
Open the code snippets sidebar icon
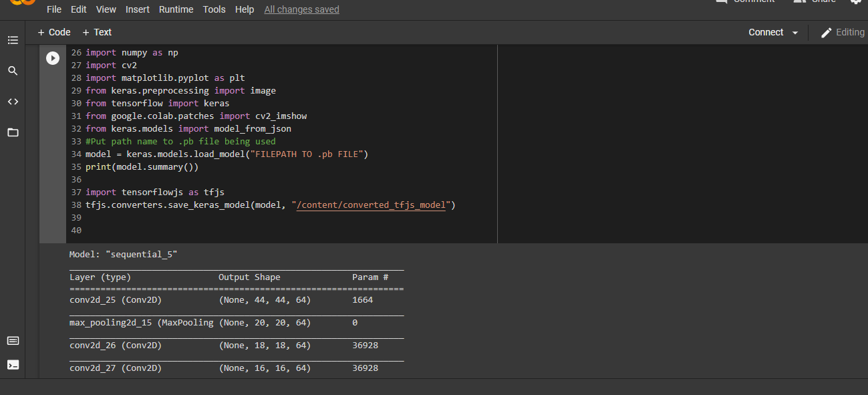point(13,102)
